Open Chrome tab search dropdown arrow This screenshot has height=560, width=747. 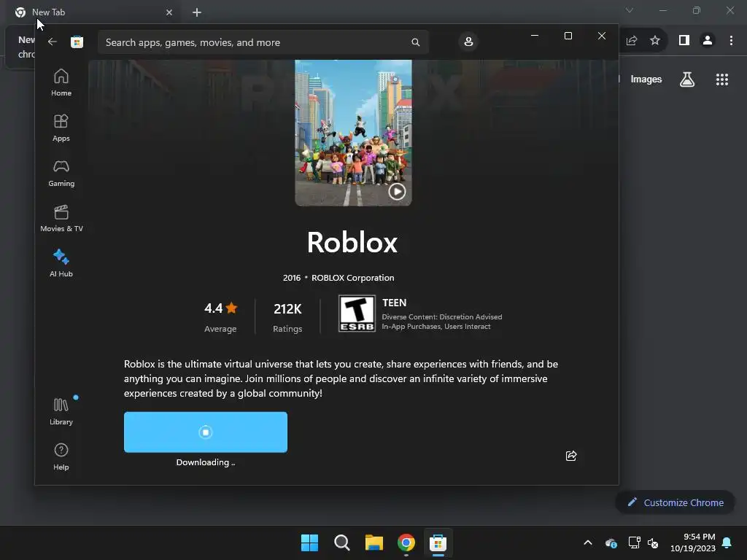(630, 10)
